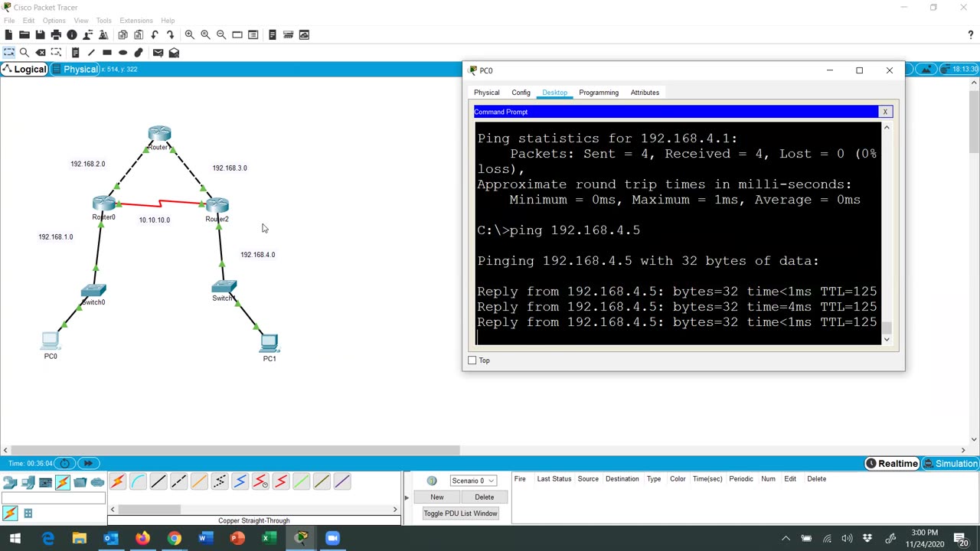Viewport: 980px width, 551px height.
Task: Paste with the toolbar paste icon
Action: pyautogui.click(x=139, y=34)
